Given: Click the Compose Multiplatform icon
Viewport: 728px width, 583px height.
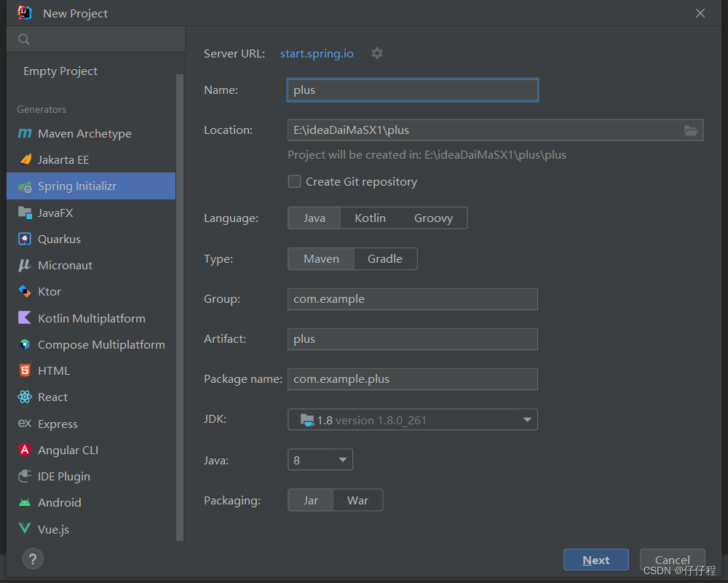Looking at the screenshot, I should point(25,344).
